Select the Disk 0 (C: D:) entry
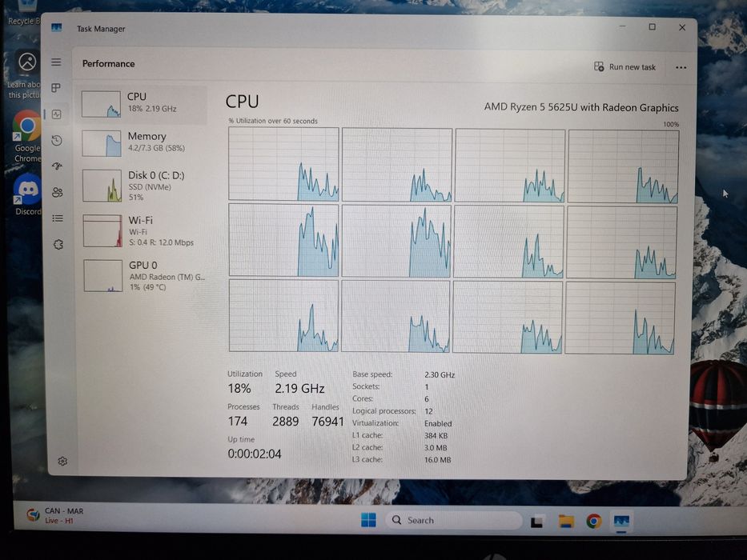The height and width of the screenshot is (560, 747). 144,186
